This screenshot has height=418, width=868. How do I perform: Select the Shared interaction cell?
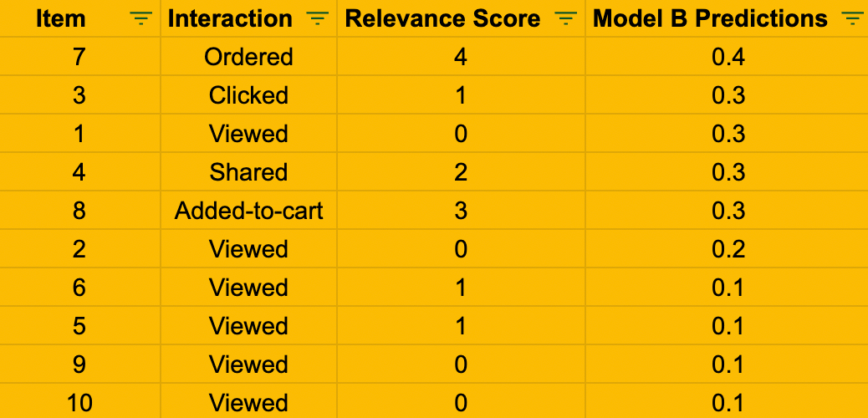(248, 172)
